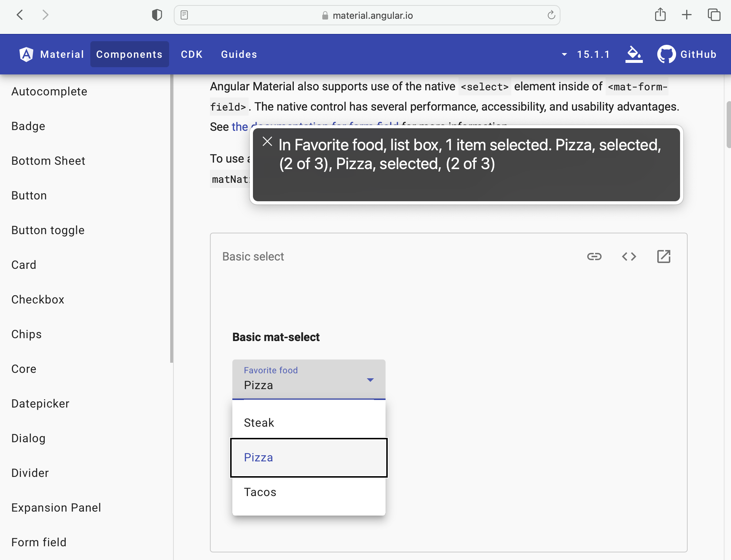This screenshot has width=731, height=560.
Task: Switch to the Components tab
Action: [129, 54]
